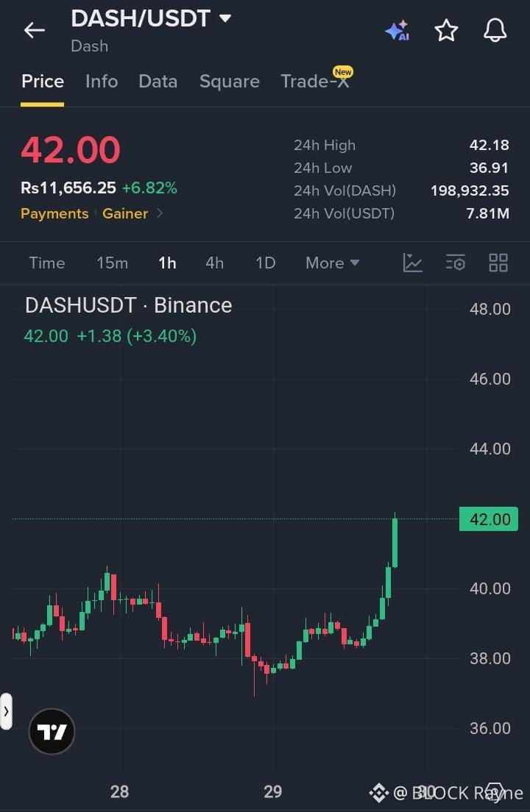Tap the back arrow icon
The image size is (530, 812).
point(35,30)
